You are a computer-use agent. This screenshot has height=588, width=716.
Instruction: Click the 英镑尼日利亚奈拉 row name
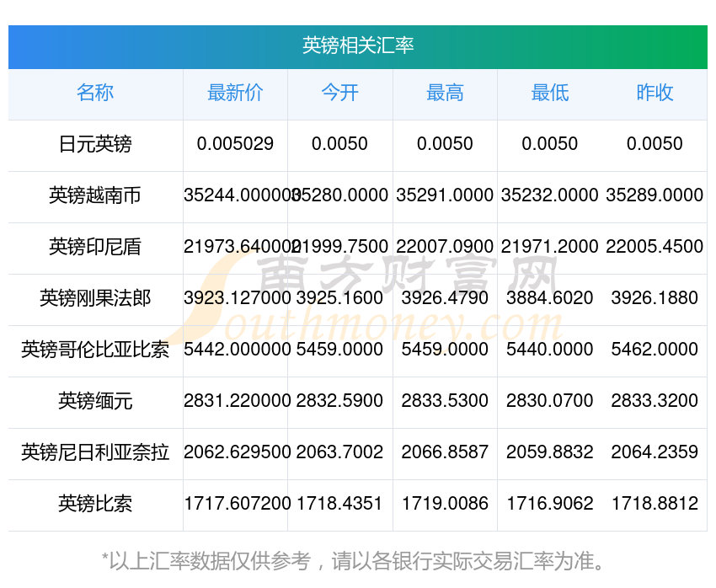pyautogui.click(x=95, y=452)
